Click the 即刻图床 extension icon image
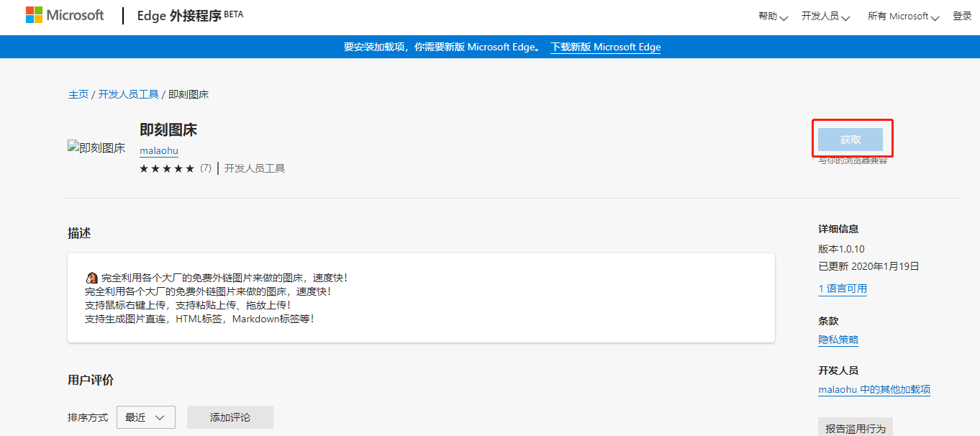 pos(96,148)
